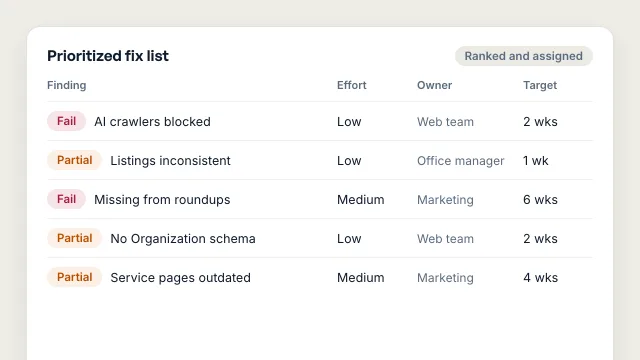640x360 pixels.
Task: Click 2 wks target in No Organization schema row
Action: tap(540, 238)
